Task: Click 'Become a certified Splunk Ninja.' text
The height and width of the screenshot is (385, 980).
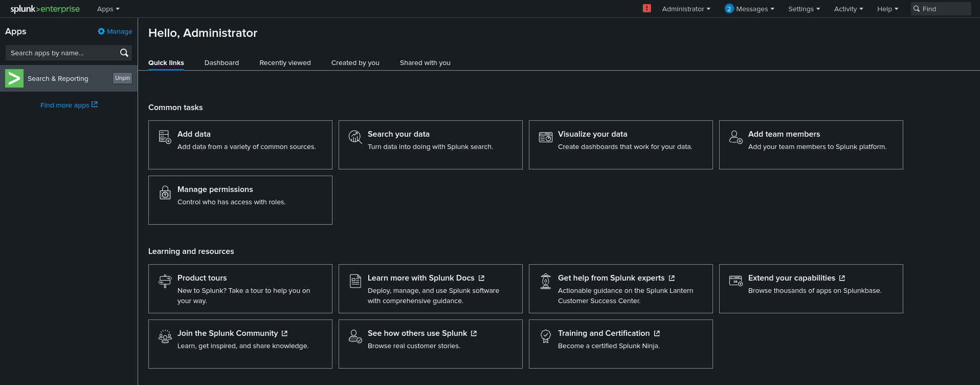Action: tap(609, 346)
